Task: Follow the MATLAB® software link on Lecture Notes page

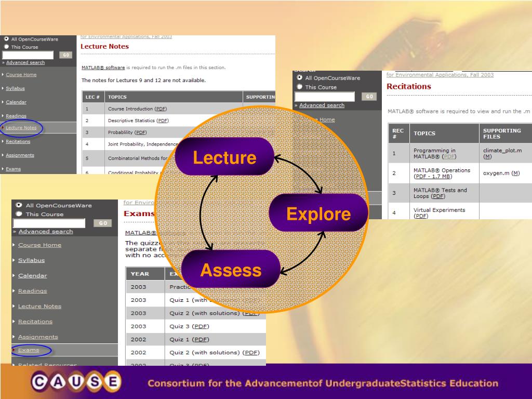Action: [x=103, y=68]
